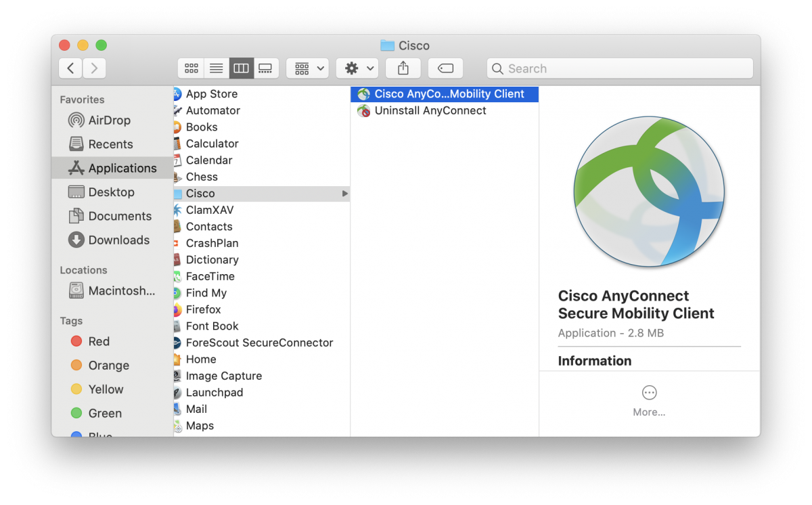Select Firefox in the applications list
Screen dimensions: 812x505
(x=262, y=309)
